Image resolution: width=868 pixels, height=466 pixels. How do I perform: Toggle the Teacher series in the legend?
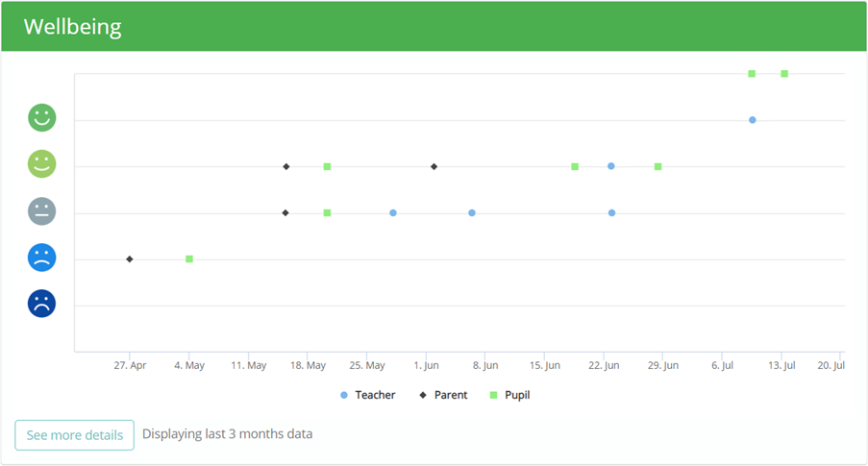pos(367,395)
